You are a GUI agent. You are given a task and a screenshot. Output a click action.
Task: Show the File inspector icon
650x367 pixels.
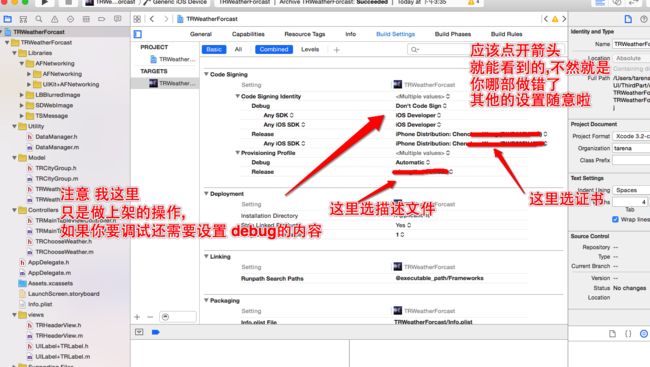628,19
